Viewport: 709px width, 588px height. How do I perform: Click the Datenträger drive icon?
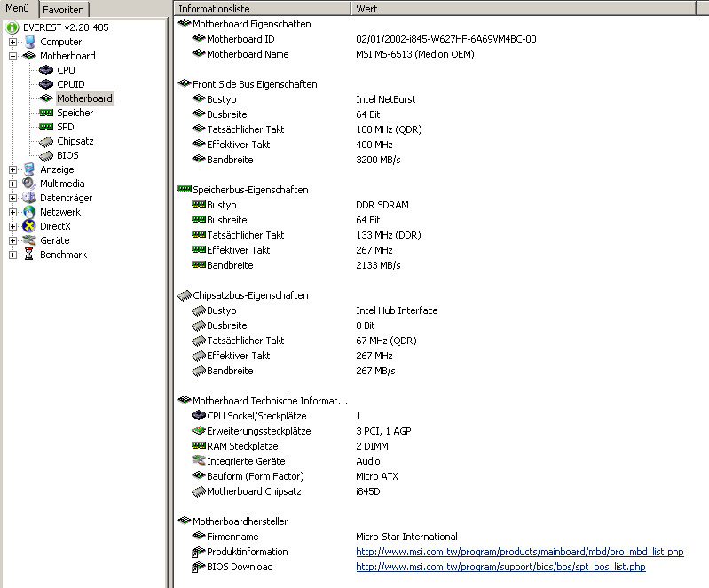pos(29,198)
